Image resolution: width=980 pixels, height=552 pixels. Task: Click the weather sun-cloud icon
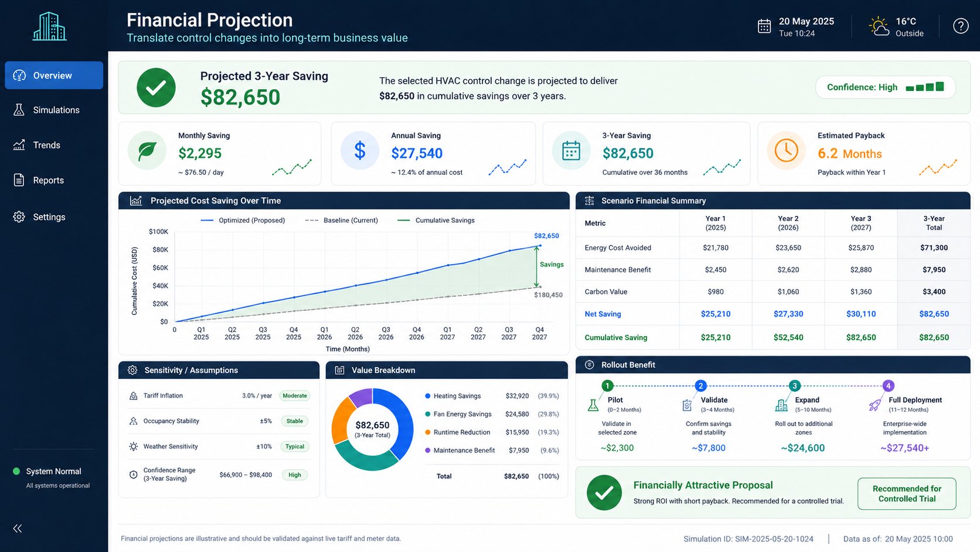879,26
